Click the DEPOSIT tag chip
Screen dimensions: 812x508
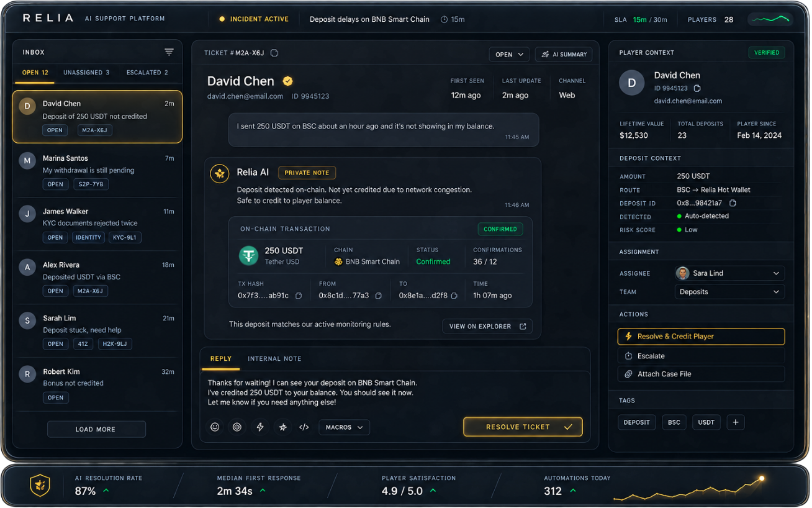coord(637,422)
